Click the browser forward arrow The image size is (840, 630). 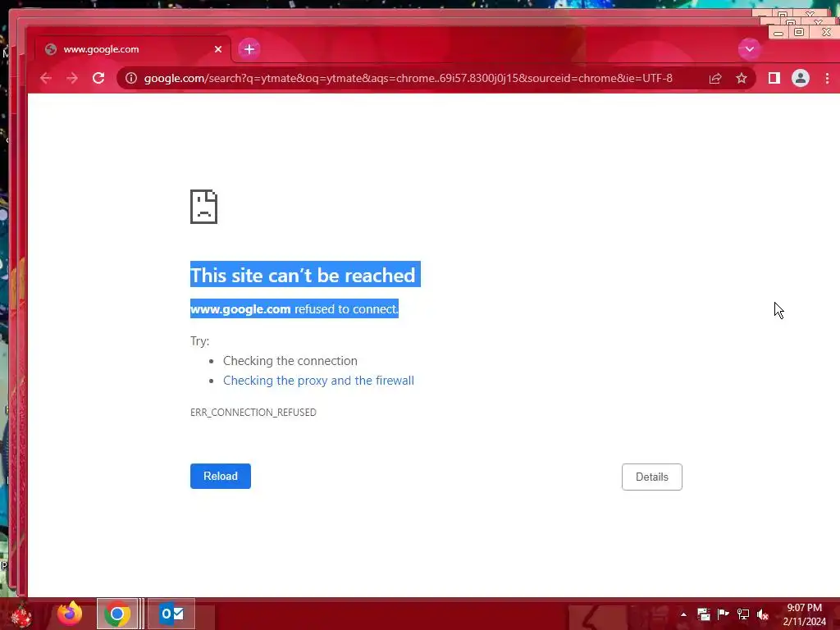pos(72,78)
